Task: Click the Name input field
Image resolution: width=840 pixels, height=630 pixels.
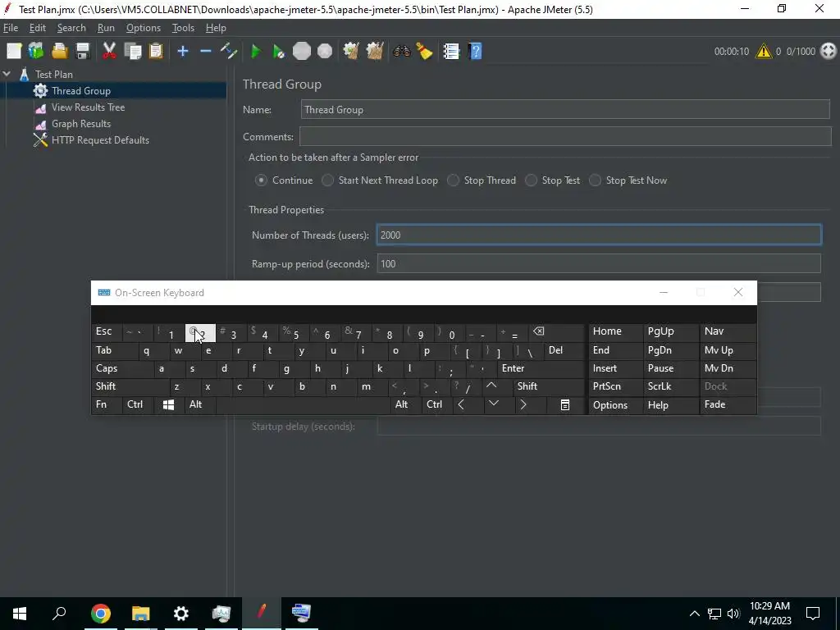Action: (565, 110)
